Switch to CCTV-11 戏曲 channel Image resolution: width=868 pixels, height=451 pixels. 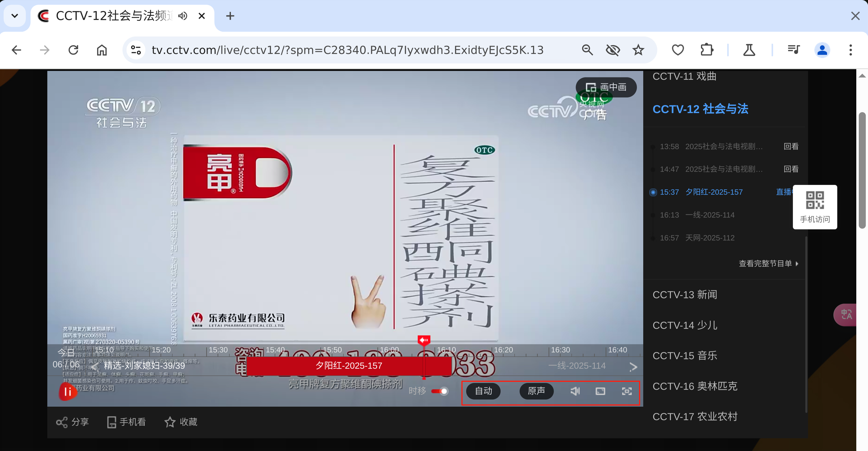[684, 76]
